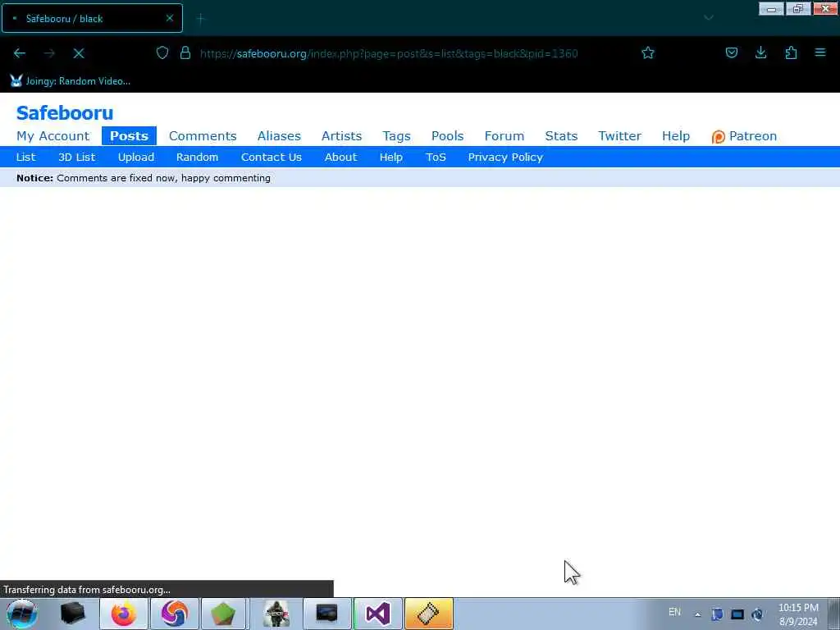This screenshot has height=630, width=840.
Task: Select the Safebooru / black tab
Action: tap(92, 18)
